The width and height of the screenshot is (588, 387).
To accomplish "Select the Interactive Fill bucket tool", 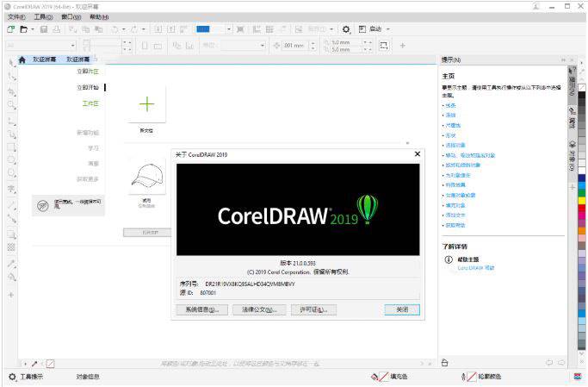I will [11, 278].
